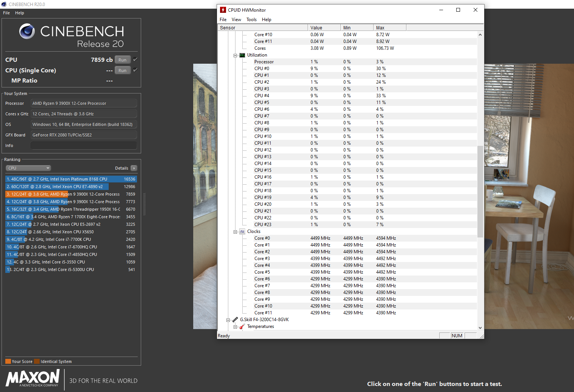Screen dimensions: 574x392
Task: Click the rendered room scene image
Action: [x=528, y=196]
